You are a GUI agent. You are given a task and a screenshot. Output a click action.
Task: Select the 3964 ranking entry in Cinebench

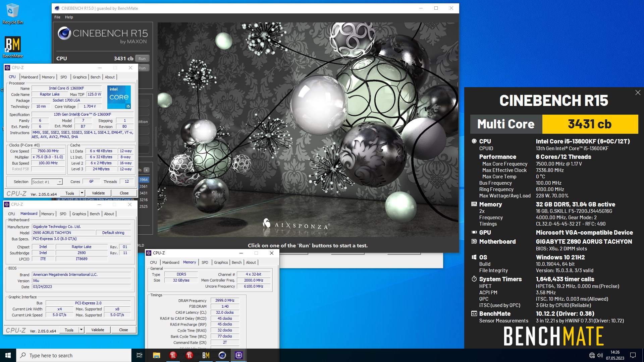point(144,180)
